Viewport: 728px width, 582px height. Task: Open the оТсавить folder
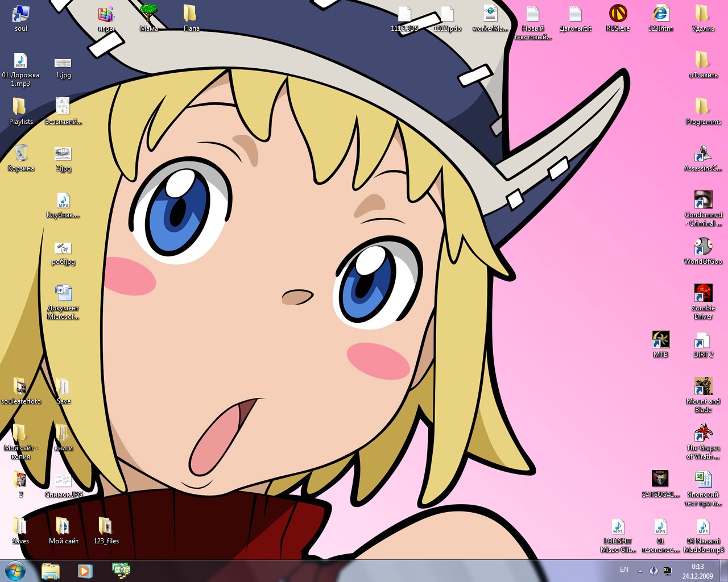click(703, 64)
